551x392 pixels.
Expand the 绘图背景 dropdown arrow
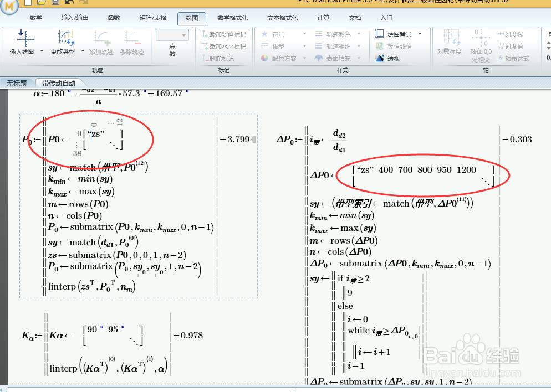[x=420, y=34]
